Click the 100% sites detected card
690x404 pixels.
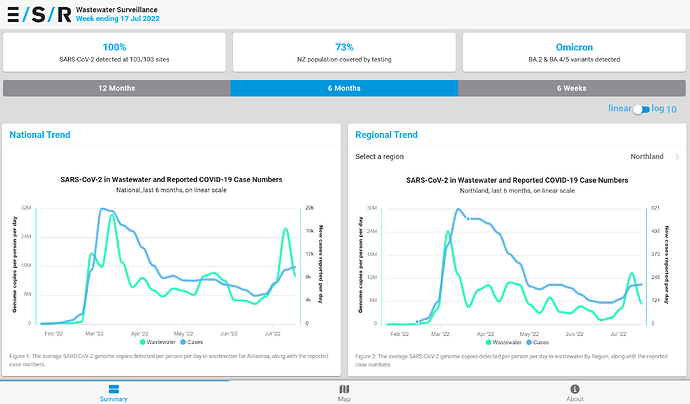coord(114,52)
